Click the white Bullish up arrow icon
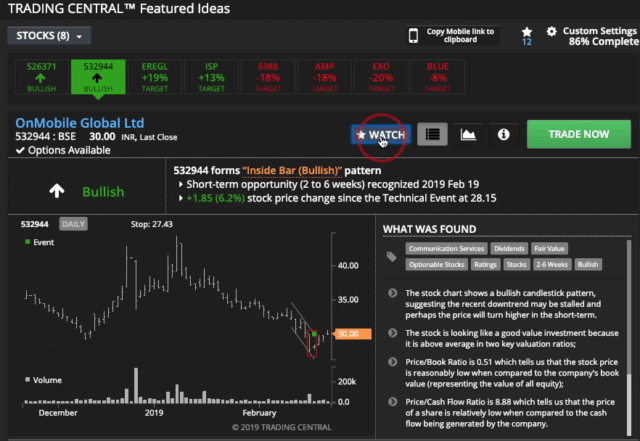The image size is (640, 441). [57, 191]
